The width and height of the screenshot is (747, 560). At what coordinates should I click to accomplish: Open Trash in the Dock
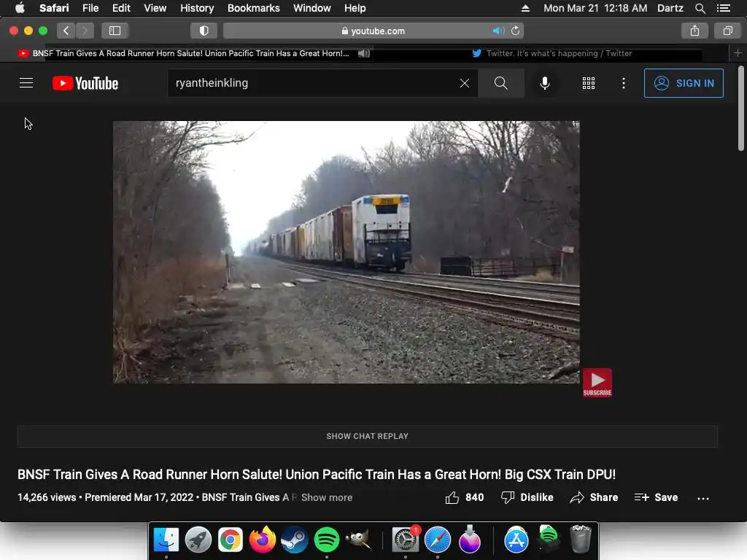580,540
